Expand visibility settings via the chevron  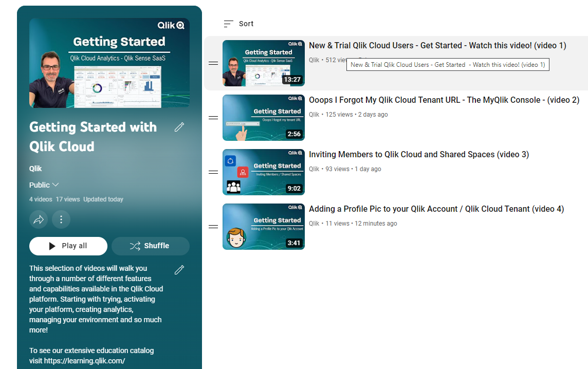pos(54,184)
